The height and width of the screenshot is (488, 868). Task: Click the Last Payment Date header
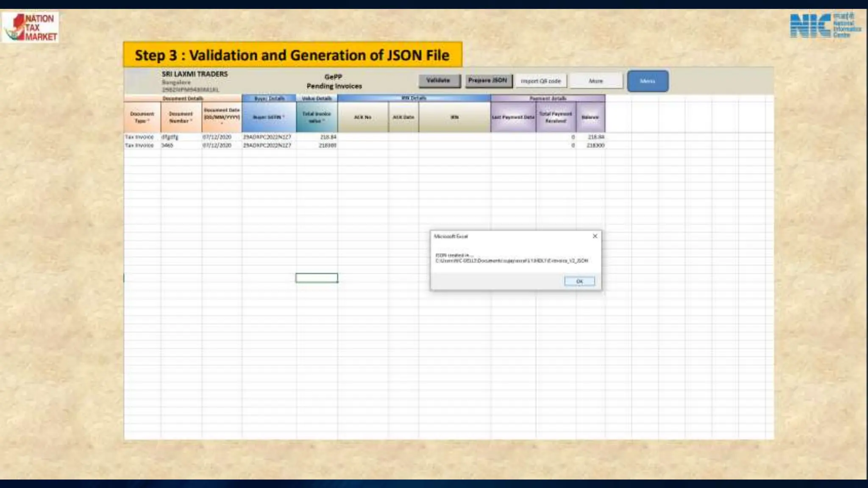(513, 117)
